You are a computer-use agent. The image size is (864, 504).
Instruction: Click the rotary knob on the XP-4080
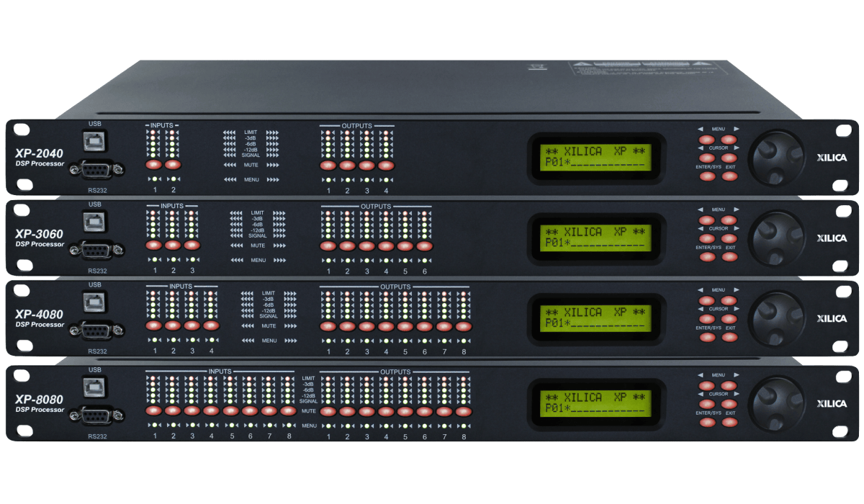(x=777, y=318)
